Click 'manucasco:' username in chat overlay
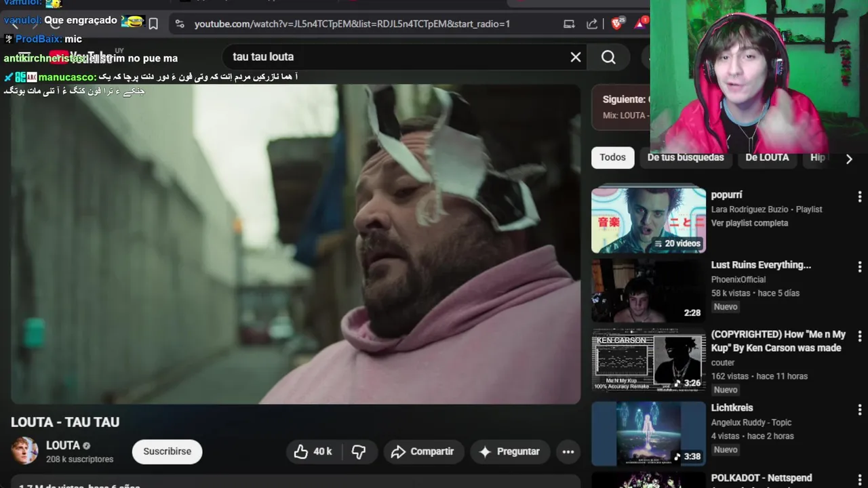868x488 pixels. tap(67, 77)
